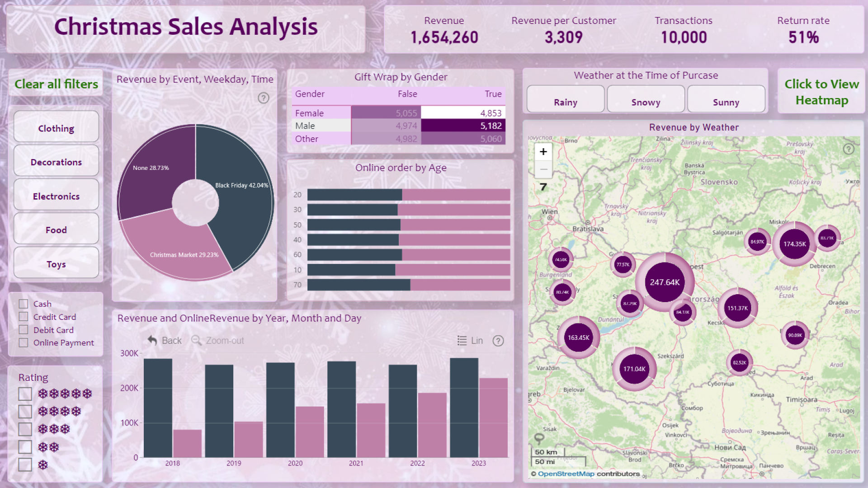This screenshot has height=488, width=868.
Task: Zoom in on the map
Action: coord(543,152)
